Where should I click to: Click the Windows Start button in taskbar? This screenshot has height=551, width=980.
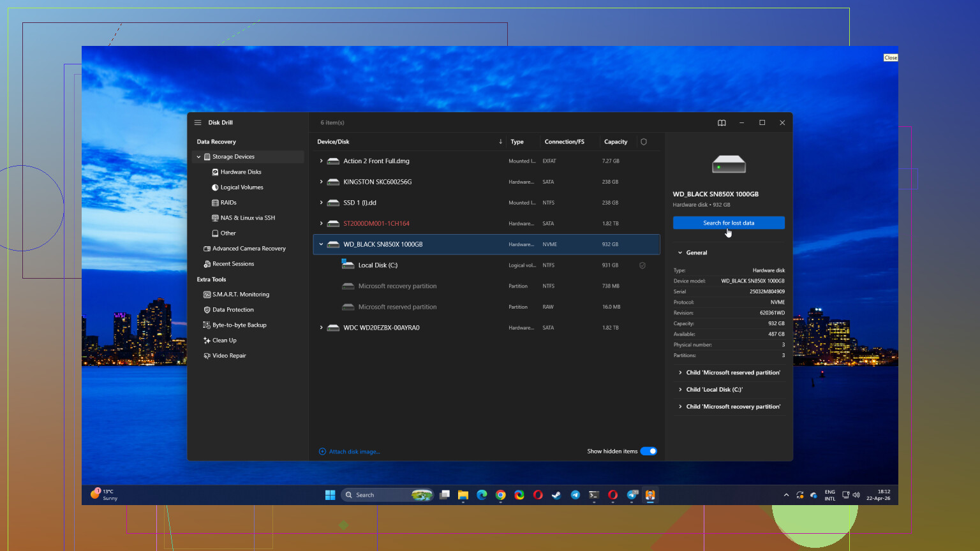330,495
